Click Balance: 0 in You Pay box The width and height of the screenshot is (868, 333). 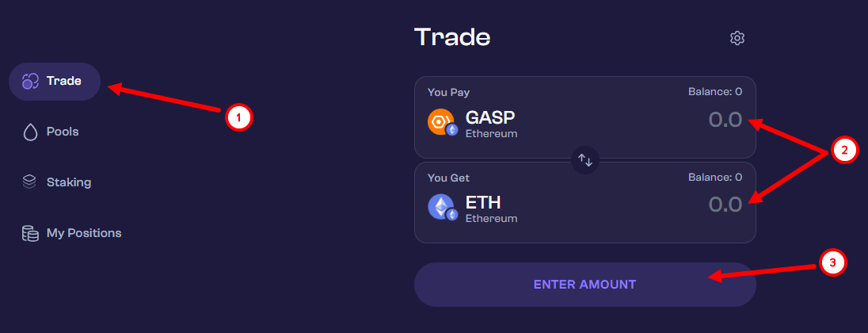tap(715, 92)
